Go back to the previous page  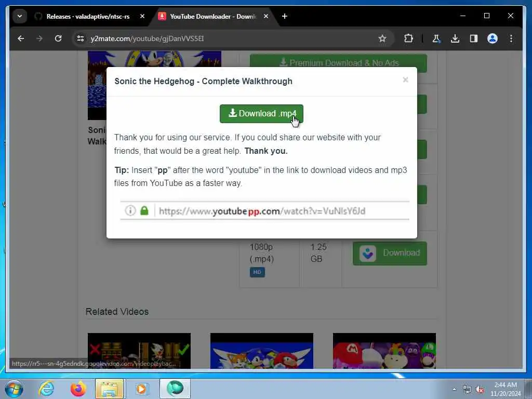pos(21,38)
